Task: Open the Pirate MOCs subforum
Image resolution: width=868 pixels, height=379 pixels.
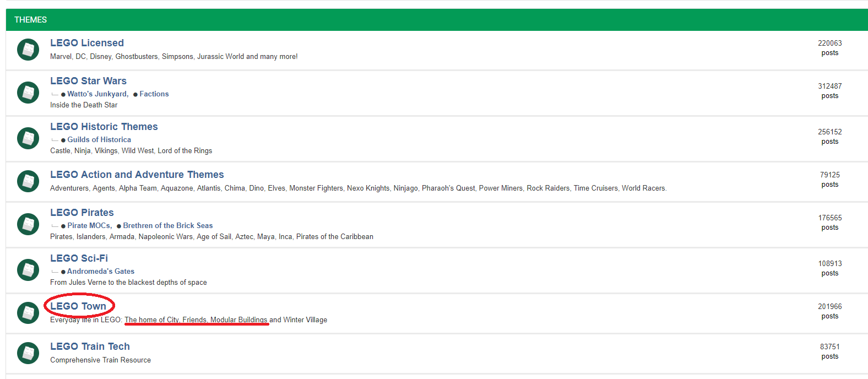Action: click(x=89, y=226)
